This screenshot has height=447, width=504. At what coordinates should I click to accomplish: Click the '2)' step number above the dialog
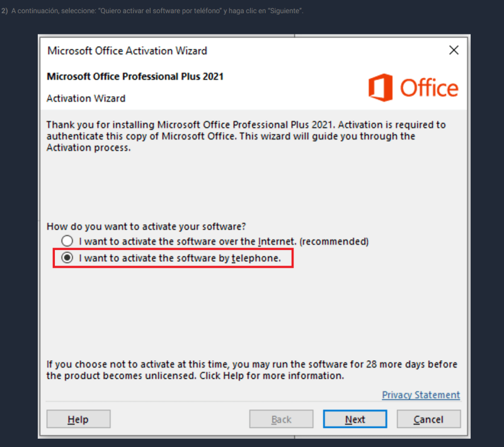[x=4, y=11]
